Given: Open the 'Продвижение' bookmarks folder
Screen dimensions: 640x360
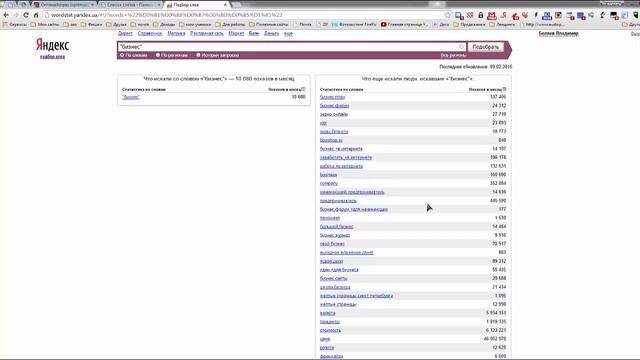Looking at the screenshot, I should coord(469,24).
